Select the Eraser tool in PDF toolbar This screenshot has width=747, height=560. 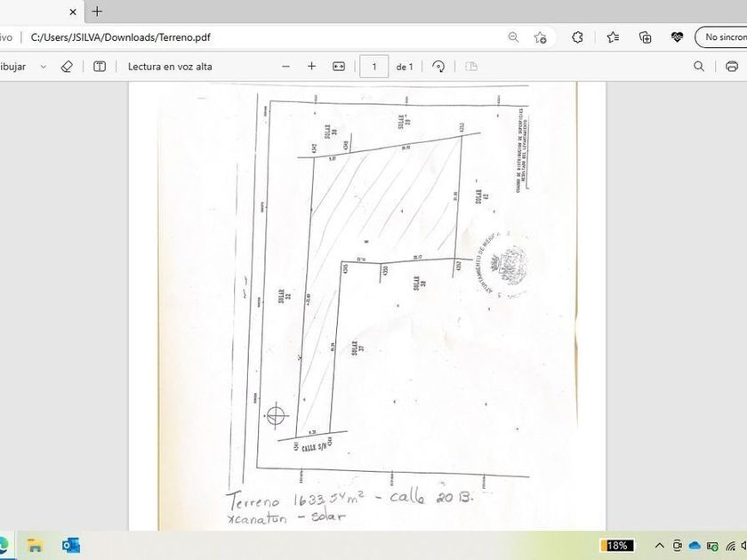[x=68, y=67]
